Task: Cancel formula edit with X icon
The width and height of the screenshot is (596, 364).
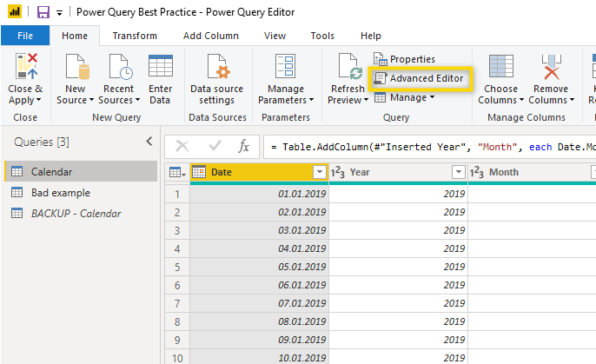Action: (182, 146)
